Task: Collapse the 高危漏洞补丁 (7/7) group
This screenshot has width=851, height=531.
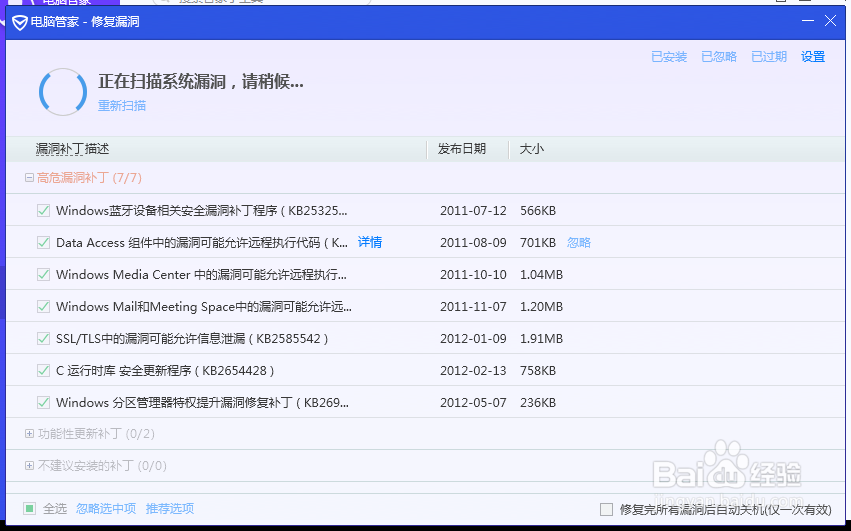Action: tap(29, 178)
